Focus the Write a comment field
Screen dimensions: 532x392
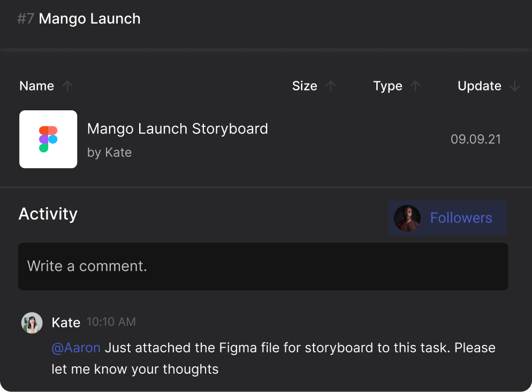point(263,267)
